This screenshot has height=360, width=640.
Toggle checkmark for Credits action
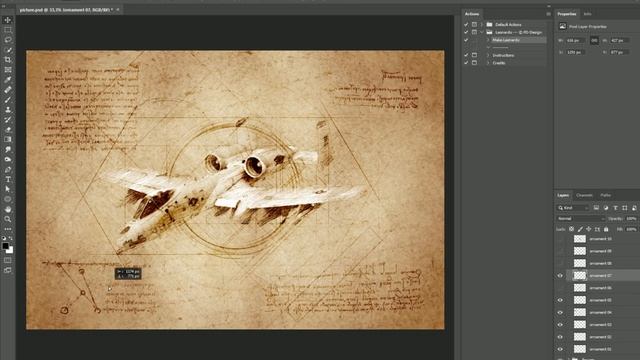click(x=466, y=63)
